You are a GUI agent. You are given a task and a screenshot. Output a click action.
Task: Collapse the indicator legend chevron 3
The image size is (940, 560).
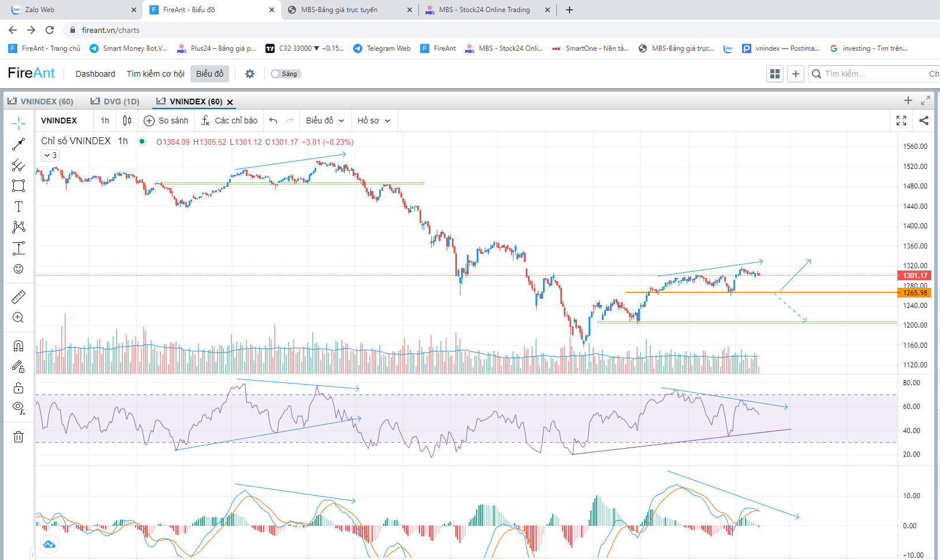[x=50, y=155]
